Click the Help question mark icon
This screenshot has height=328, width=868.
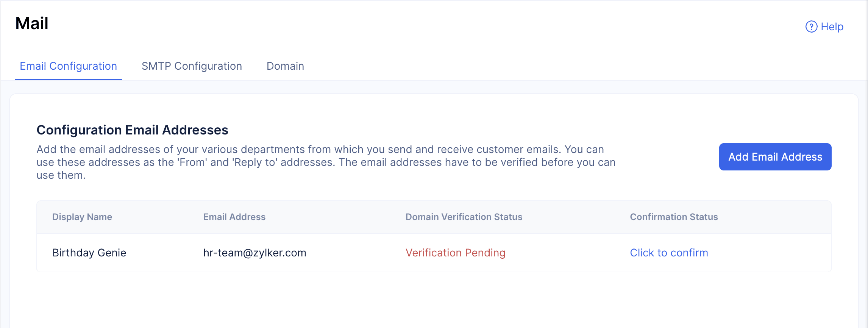click(811, 27)
